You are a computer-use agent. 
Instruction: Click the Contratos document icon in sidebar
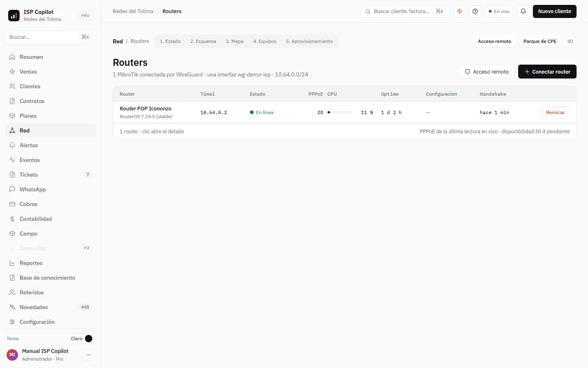[12, 101]
